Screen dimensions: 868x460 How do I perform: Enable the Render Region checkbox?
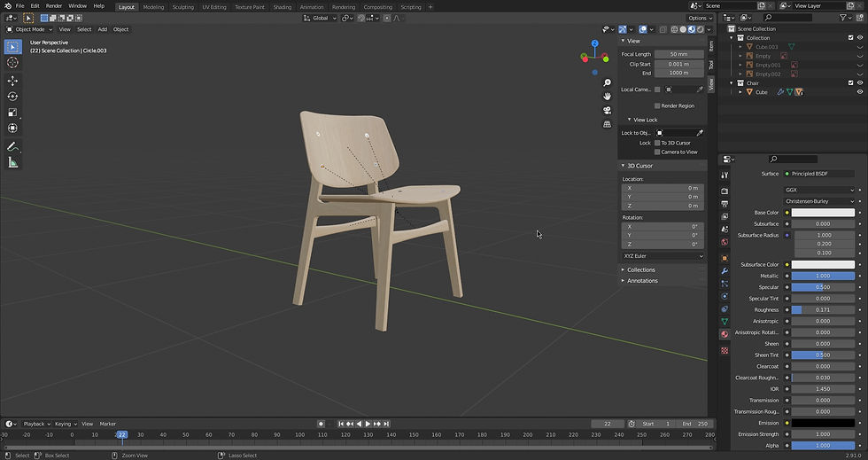tap(657, 105)
